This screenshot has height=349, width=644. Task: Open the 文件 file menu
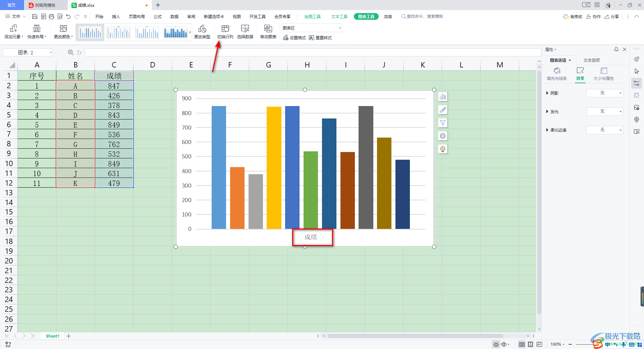click(x=16, y=16)
